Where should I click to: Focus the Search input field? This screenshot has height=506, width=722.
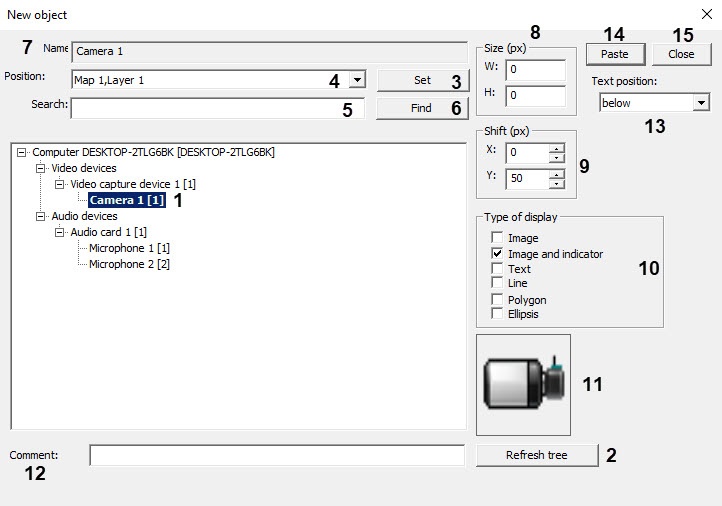[x=217, y=108]
